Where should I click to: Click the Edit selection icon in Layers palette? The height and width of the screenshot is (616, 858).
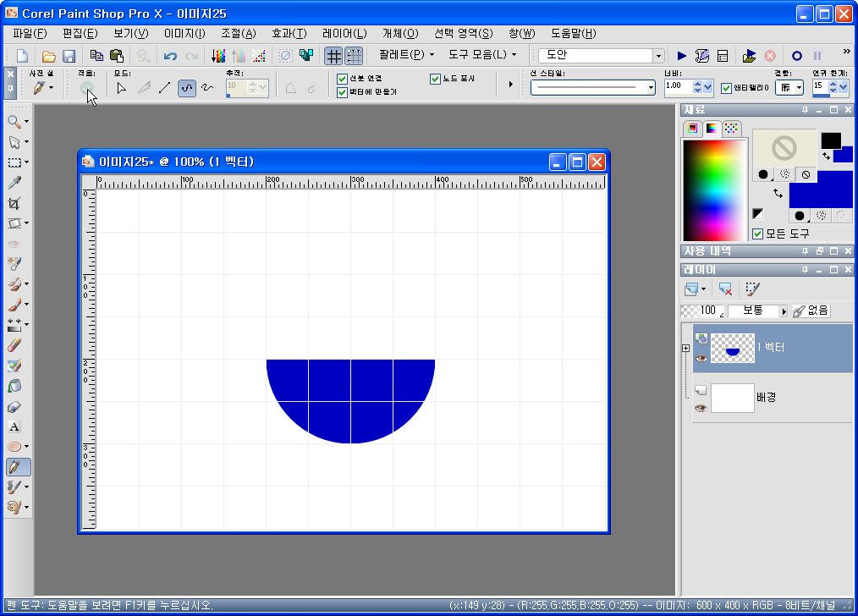(x=753, y=289)
